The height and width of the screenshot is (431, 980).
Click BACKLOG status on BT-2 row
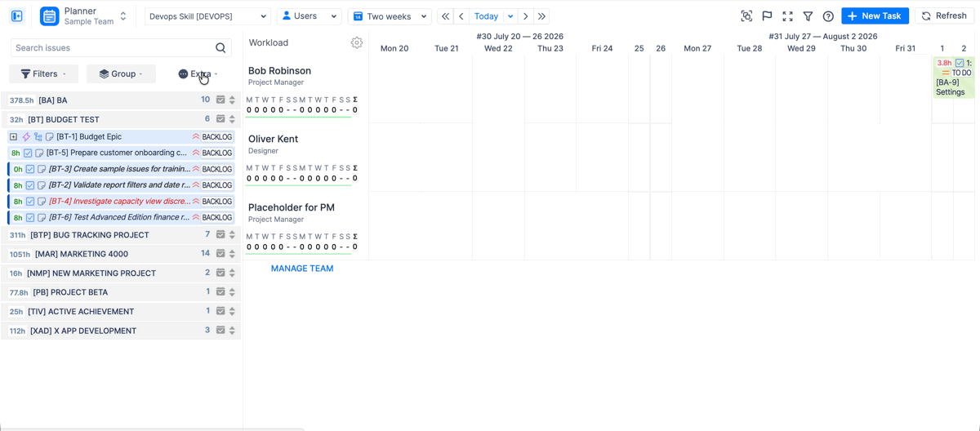point(217,185)
